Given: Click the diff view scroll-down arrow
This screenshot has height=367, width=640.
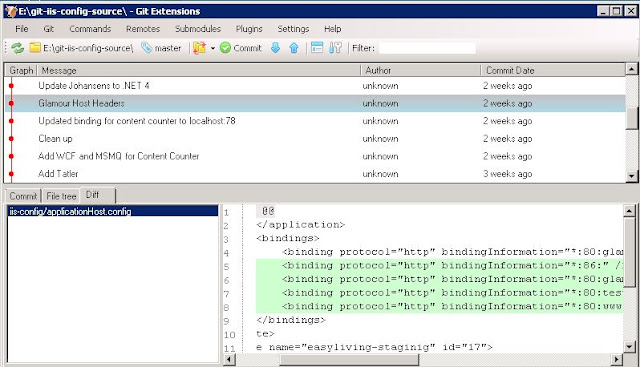Looking at the screenshot, I should [629, 347].
